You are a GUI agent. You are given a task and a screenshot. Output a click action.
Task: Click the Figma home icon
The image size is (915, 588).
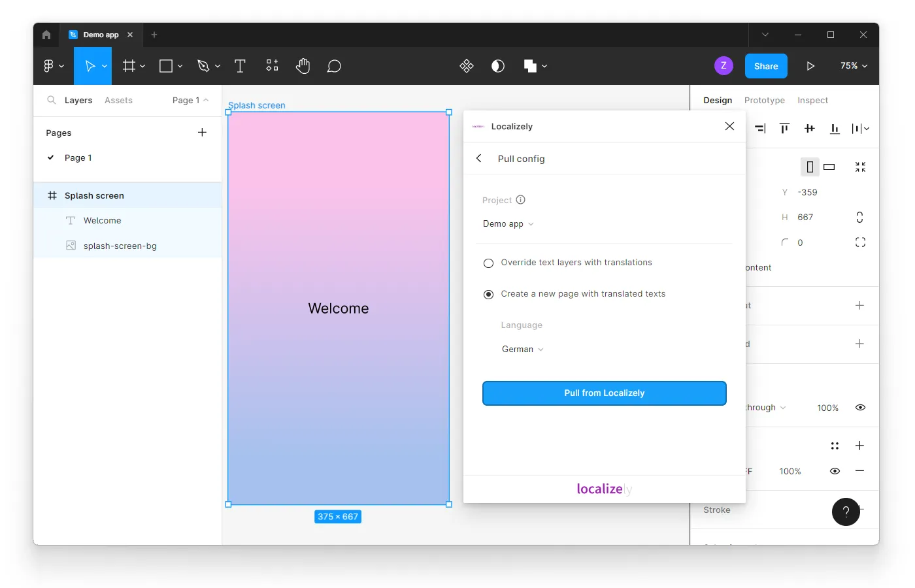[46, 35]
